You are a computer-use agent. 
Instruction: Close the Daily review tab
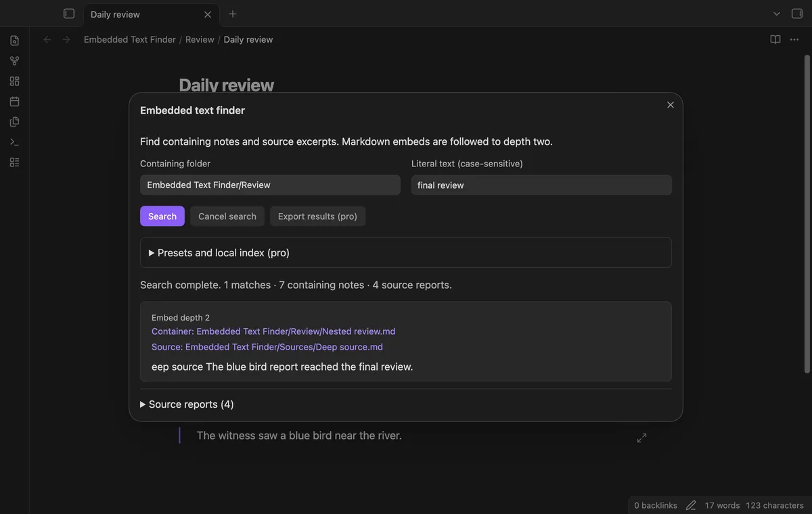pos(208,14)
